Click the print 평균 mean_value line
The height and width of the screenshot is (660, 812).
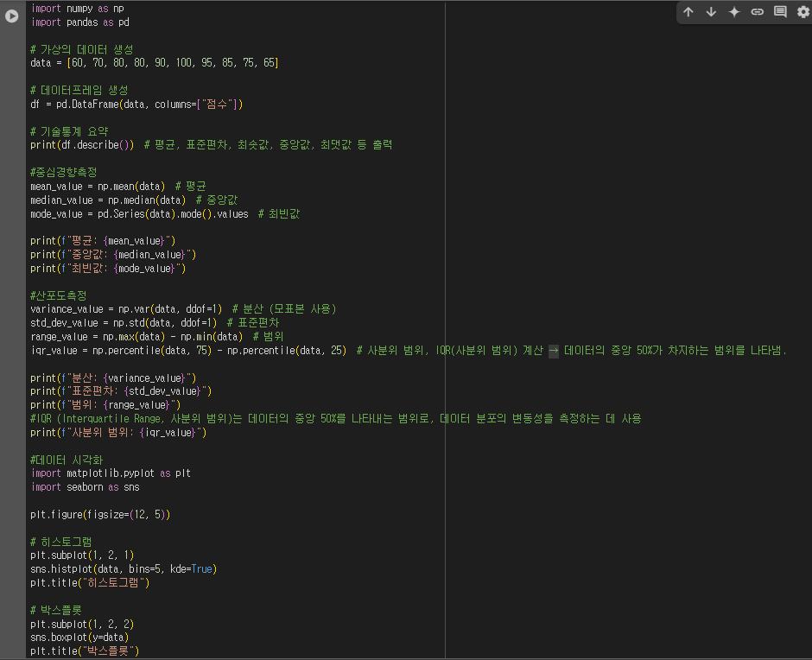103,240
